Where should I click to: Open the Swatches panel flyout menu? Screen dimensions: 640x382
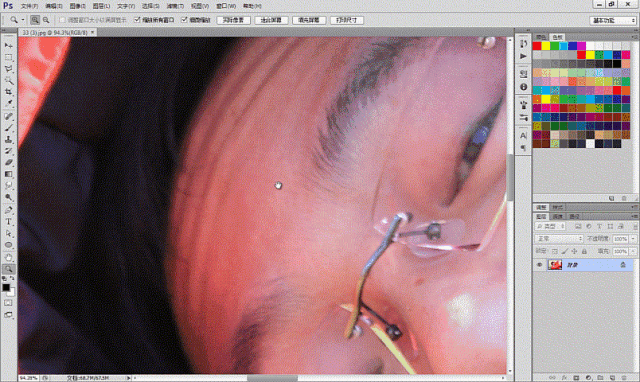634,37
